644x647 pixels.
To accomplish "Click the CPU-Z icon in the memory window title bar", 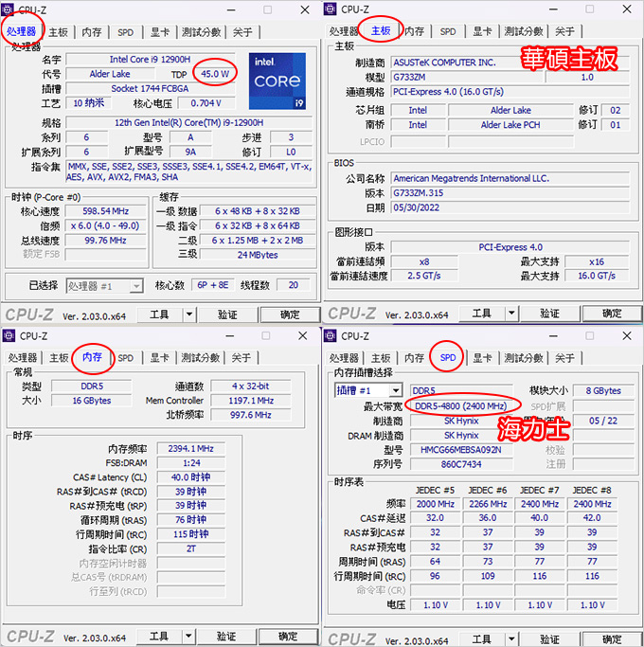I will click(9, 336).
